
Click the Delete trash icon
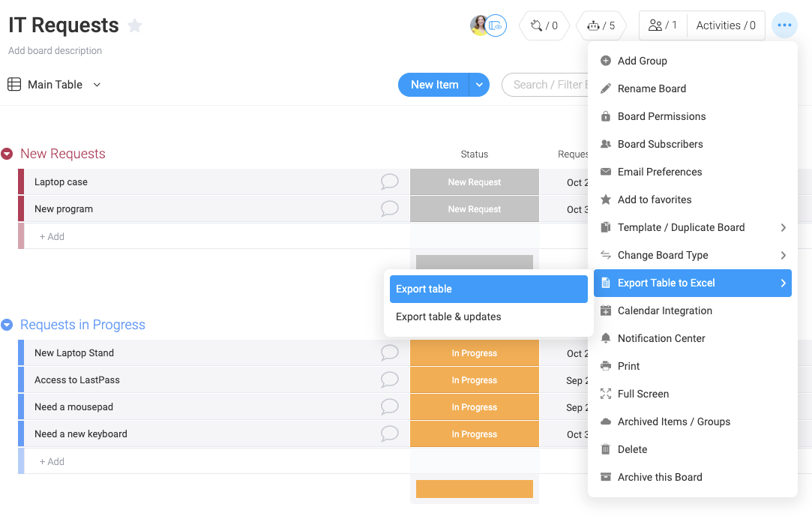pos(605,449)
